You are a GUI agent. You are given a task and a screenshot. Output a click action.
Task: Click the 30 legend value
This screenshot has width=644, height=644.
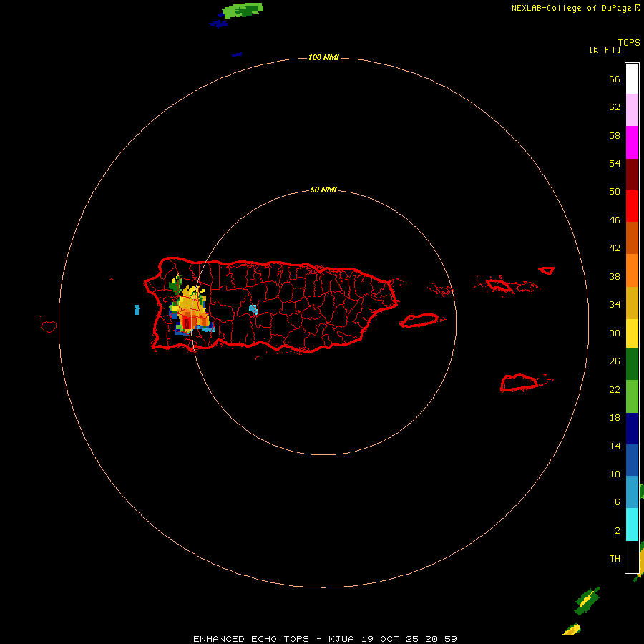[x=615, y=333]
